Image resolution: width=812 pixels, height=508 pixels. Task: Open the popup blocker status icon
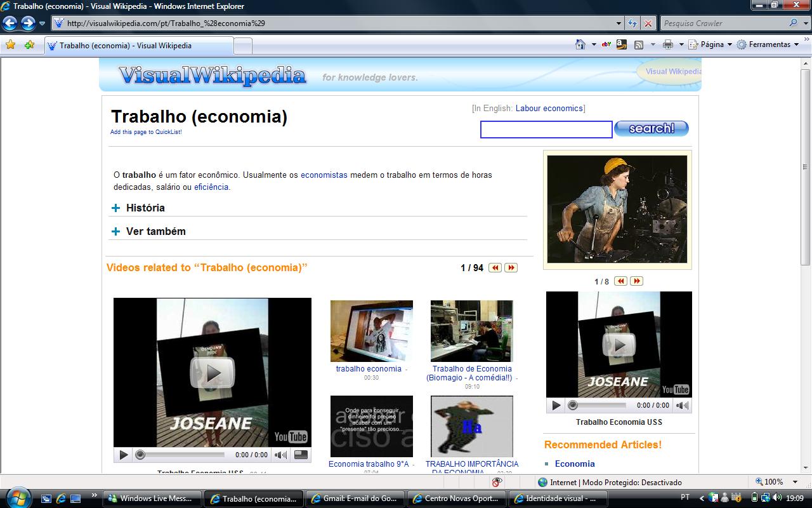[497, 483]
